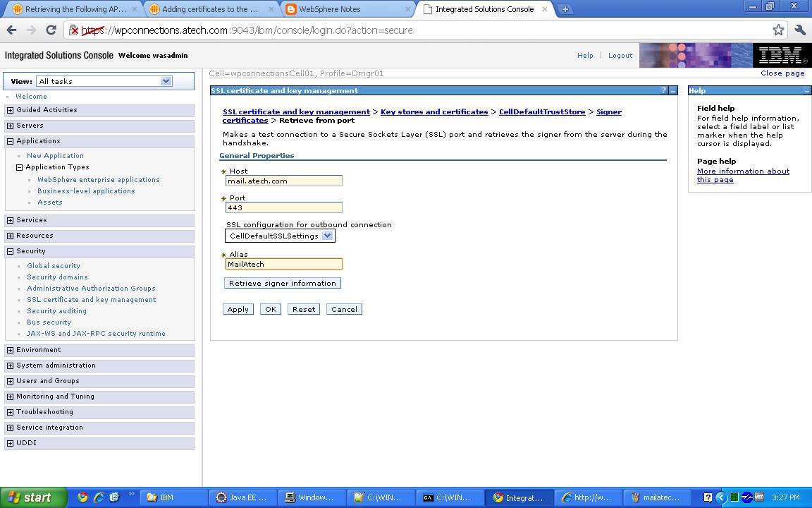
Task: Launch Internet Explorer from the quick launch bar
Action: pyautogui.click(x=98, y=497)
